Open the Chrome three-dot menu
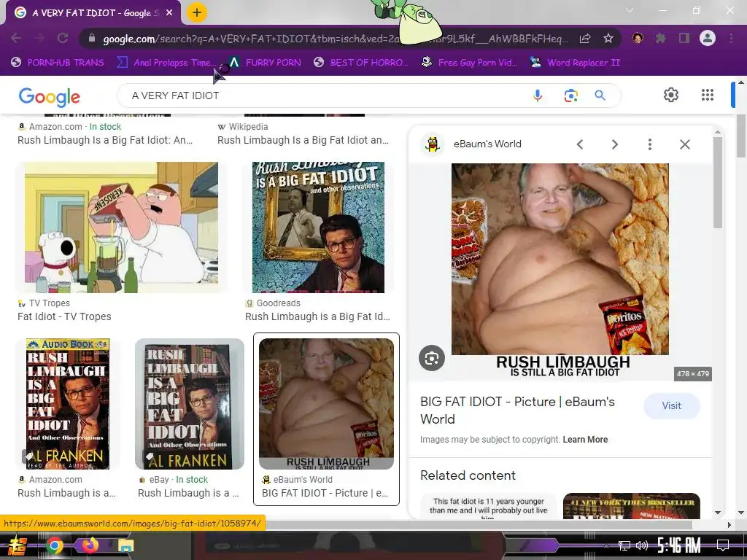The height and width of the screenshot is (560, 747). (x=731, y=38)
